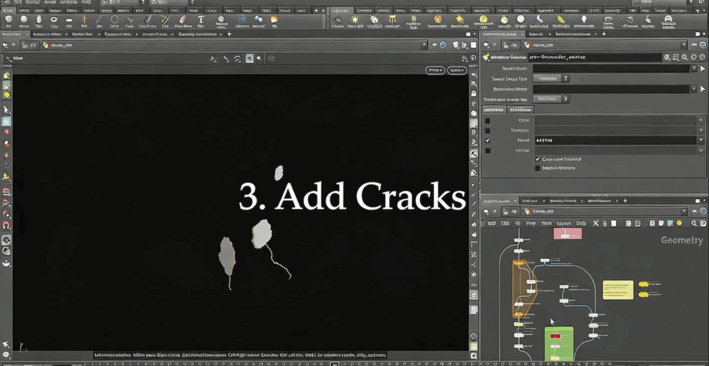
Task: Toggle the second checkbox in the parameter tab
Action: click(x=487, y=130)
